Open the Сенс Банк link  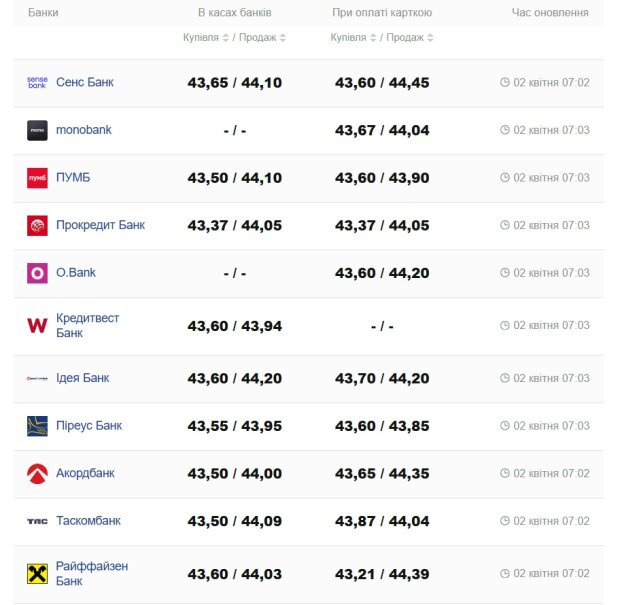pos(85,83)
